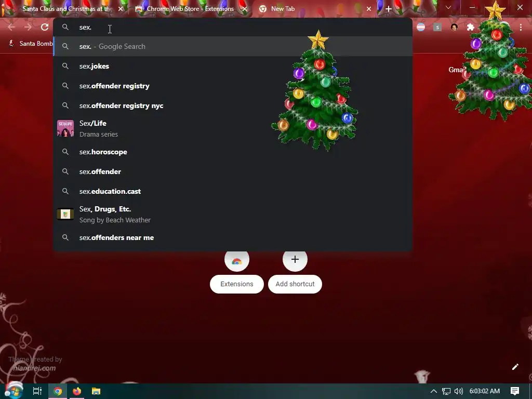Viewport: 532px width, 399px height.
Task: Open a new tab with the plus button
Action: 389,9
